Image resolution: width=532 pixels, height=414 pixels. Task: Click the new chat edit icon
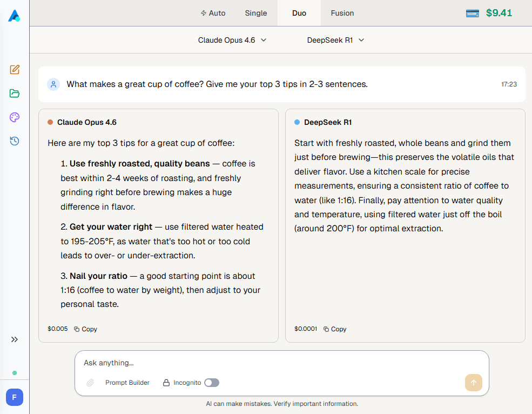click(15, 70)
